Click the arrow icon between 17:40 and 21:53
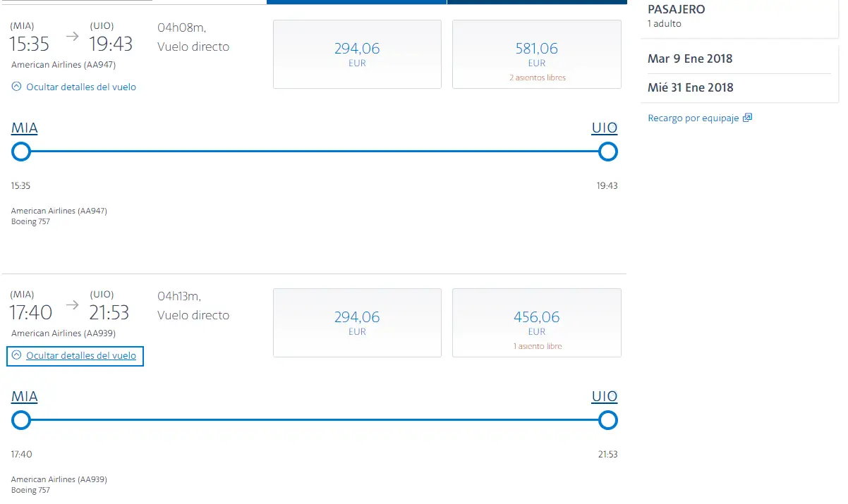The image size is (848, 504). coord(73,305)
